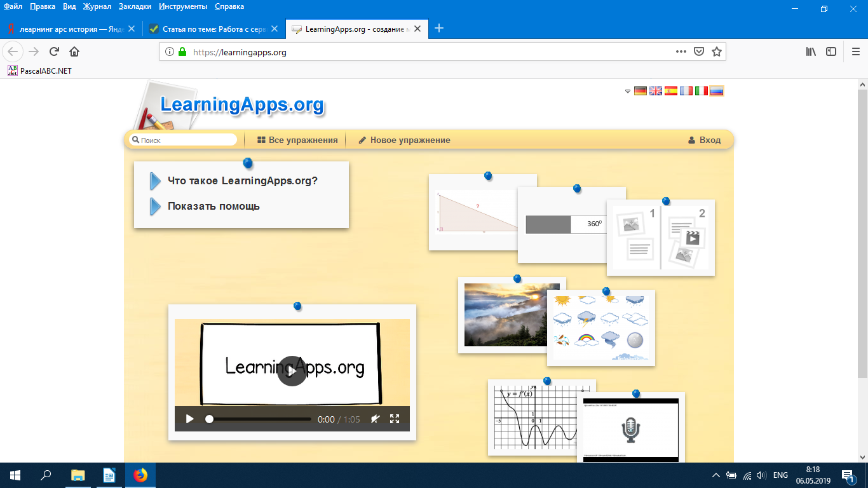Open the Справка menu
868x488 pixels.
(x=229, y=6)
